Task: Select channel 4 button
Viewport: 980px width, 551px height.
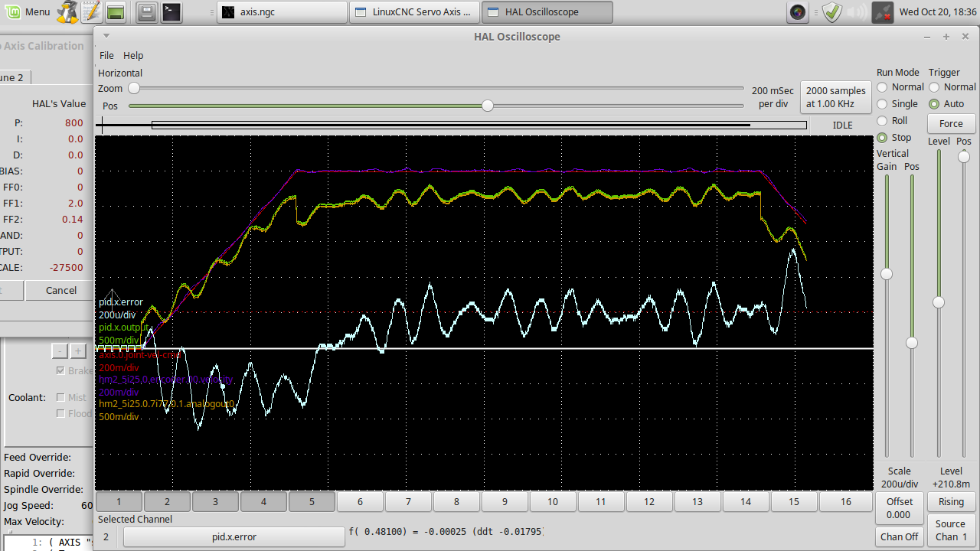Action: 263,502
